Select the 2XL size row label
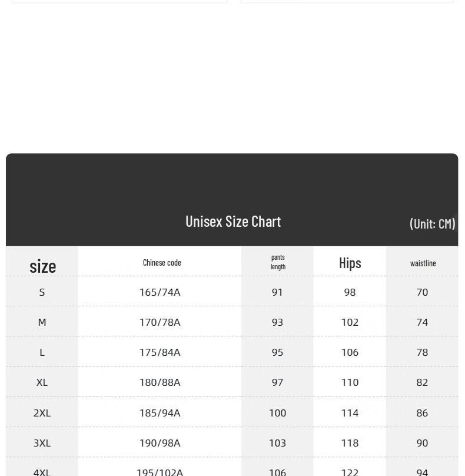The image size is (465, 476). tap(42, 413)
